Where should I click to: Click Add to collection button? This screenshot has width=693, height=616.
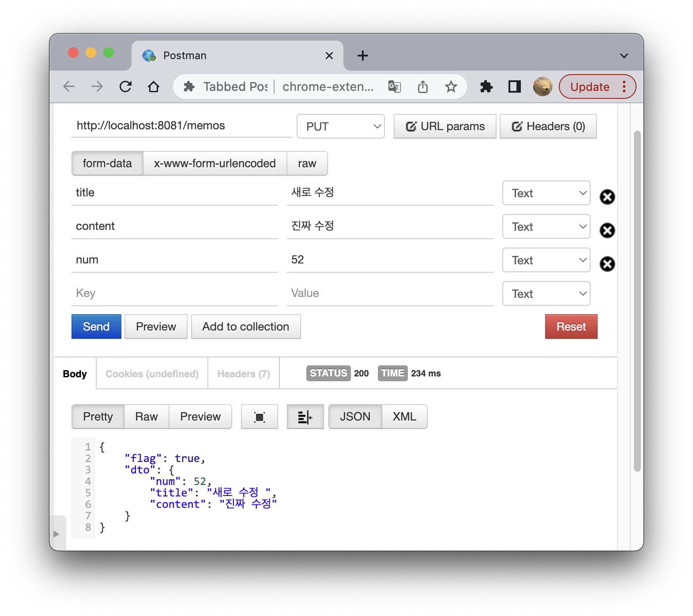tap(246, 327)
